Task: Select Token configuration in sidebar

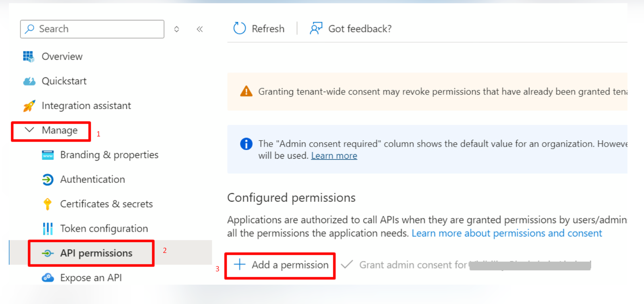Action: tap(104, 229)
